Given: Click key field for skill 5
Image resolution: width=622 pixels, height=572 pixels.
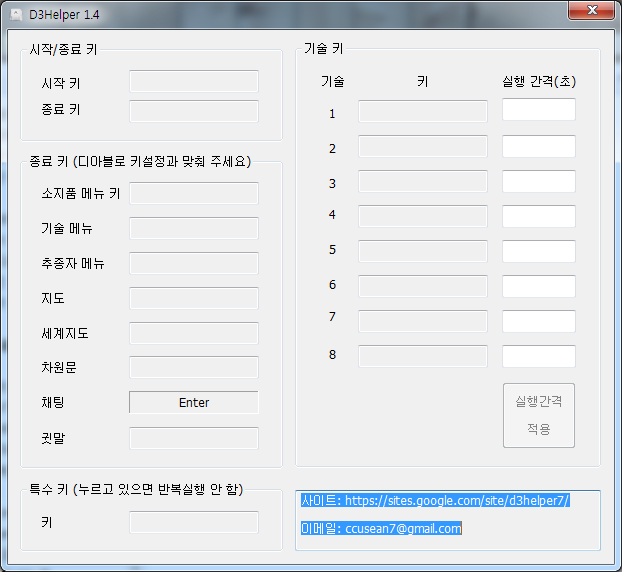Looking at the screenshot, I should [x=423, y=251].
